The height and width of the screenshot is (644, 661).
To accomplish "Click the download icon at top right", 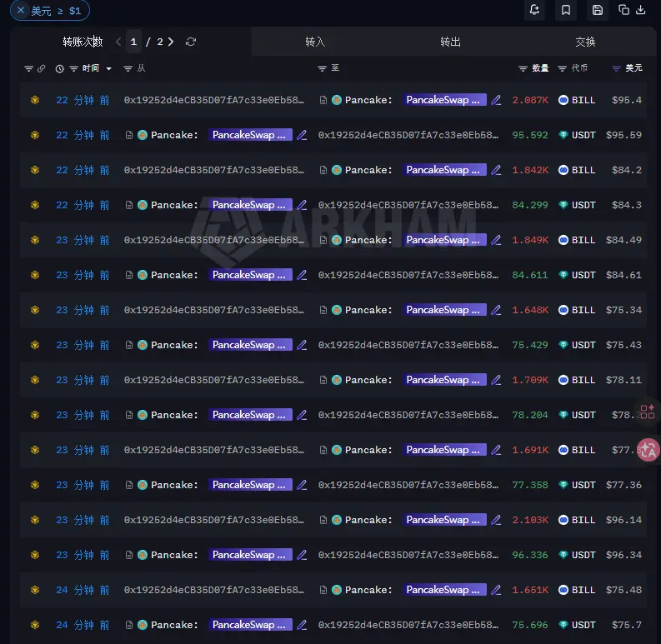I will point(640,10).
